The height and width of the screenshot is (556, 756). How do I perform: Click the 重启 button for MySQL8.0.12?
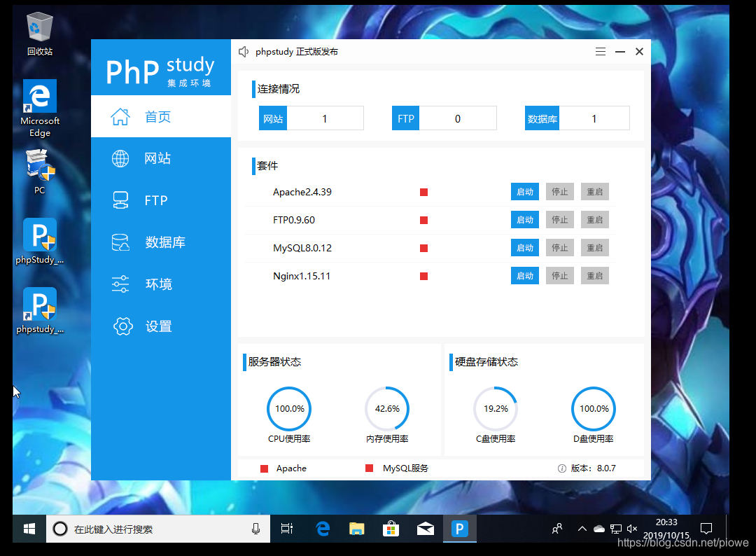click(x=594, y=247)
